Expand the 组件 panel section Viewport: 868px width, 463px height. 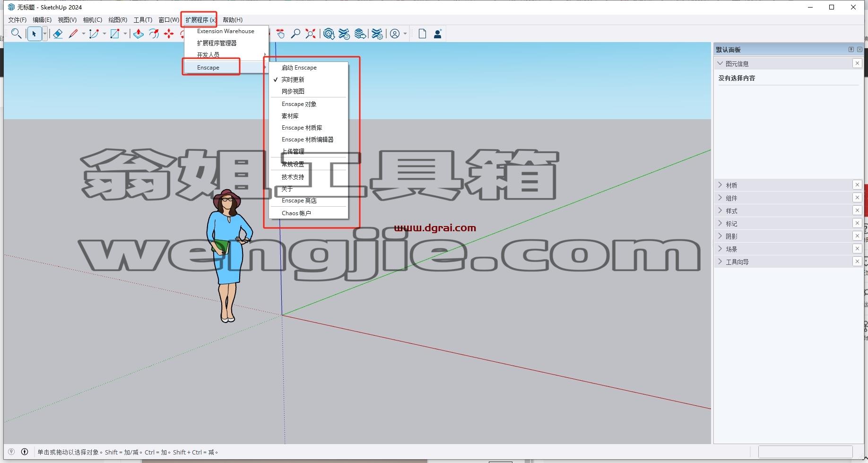(x=720, y=198)
